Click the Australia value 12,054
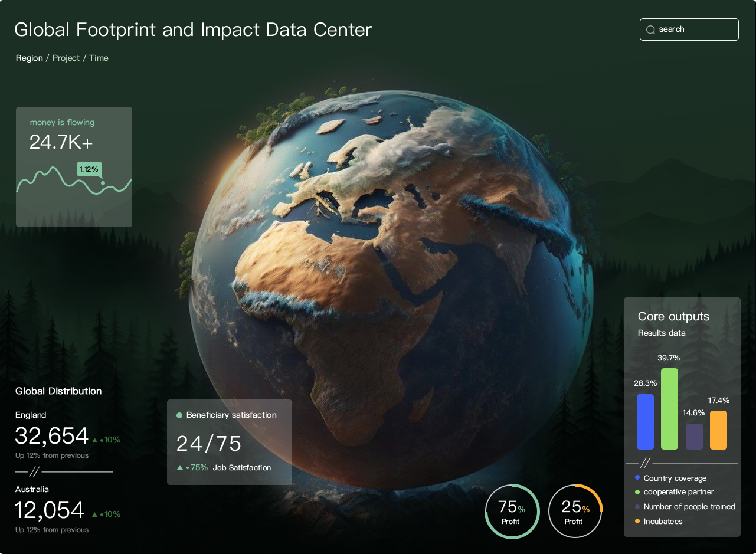 [50, 510]
